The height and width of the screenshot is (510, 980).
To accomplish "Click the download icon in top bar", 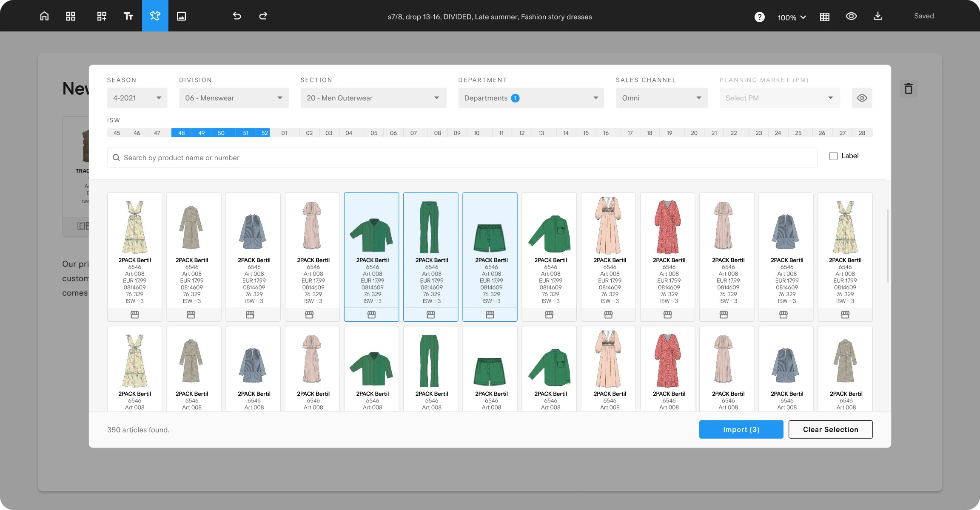I will tap(878, 16).
